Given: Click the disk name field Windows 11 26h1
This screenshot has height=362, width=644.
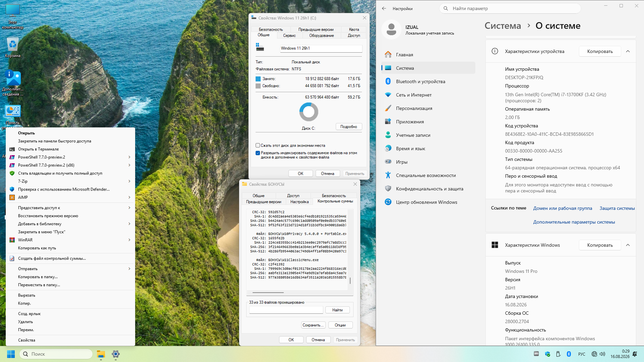Looking at the screenshot, I should (x=321, y=48).
